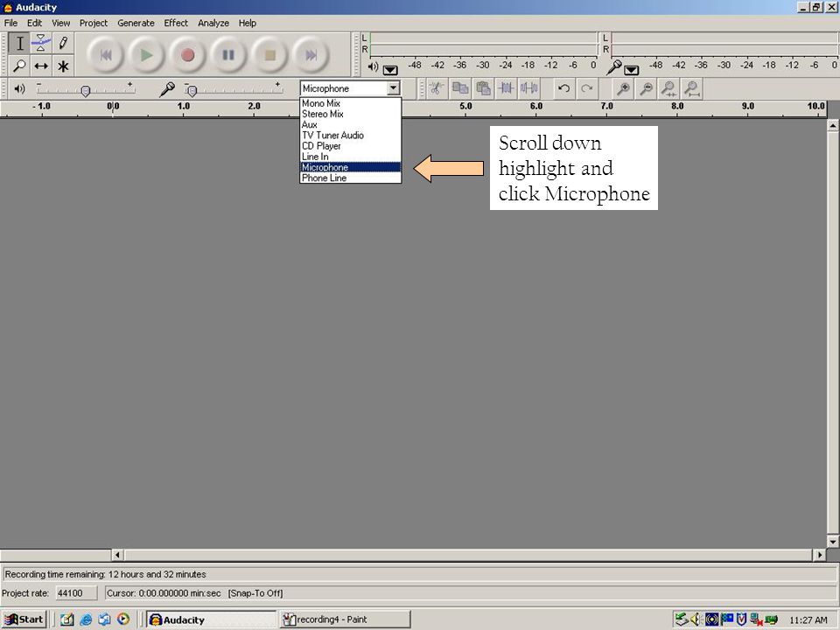Click horizontal scrollbar right arrow
This screenshot has width=840, height=630.
(820, 555)
